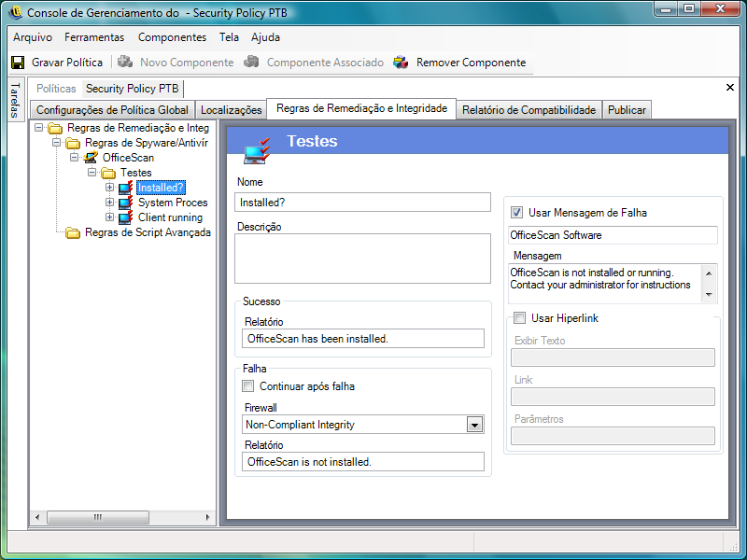Click the tree horizontal scrollbar thumb

pyautogui.click(x=98, y=517)
